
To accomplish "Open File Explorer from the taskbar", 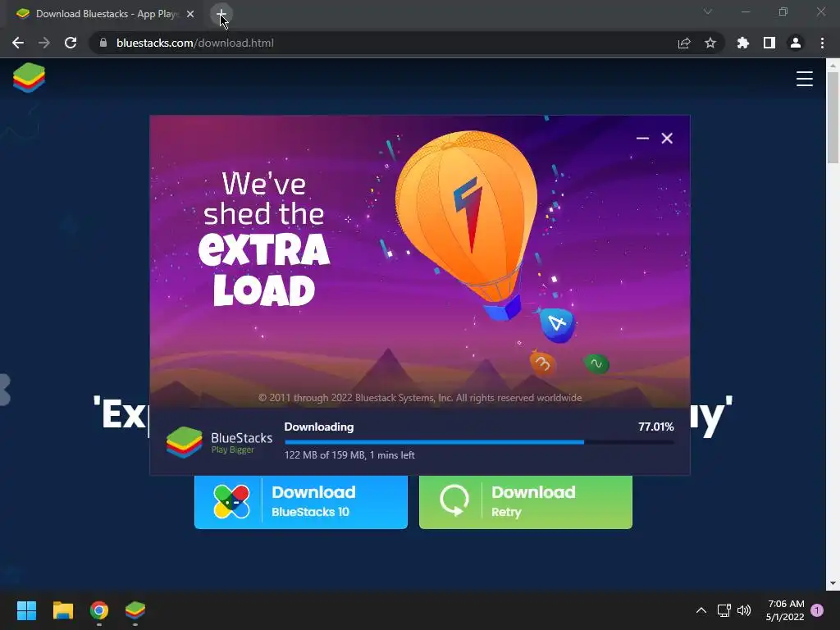I will 62,610.
